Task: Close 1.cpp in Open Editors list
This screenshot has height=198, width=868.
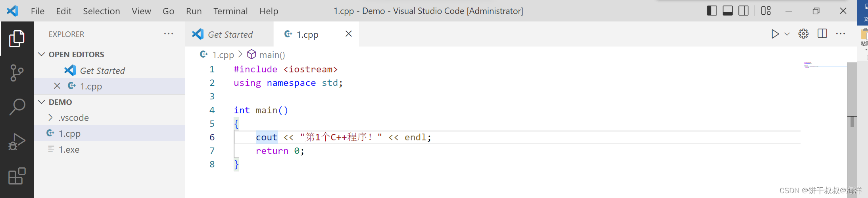Action: 57,86
